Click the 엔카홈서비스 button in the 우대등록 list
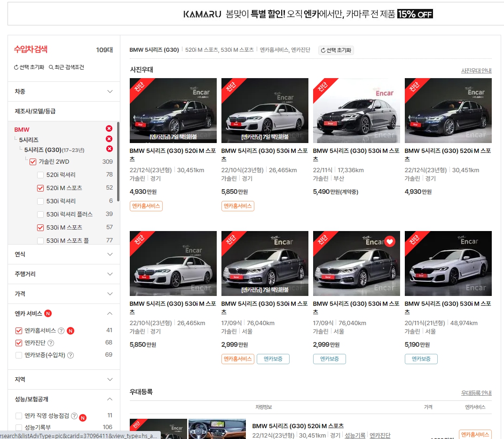This screenshot has width=504, height=439. coord(475,434)
